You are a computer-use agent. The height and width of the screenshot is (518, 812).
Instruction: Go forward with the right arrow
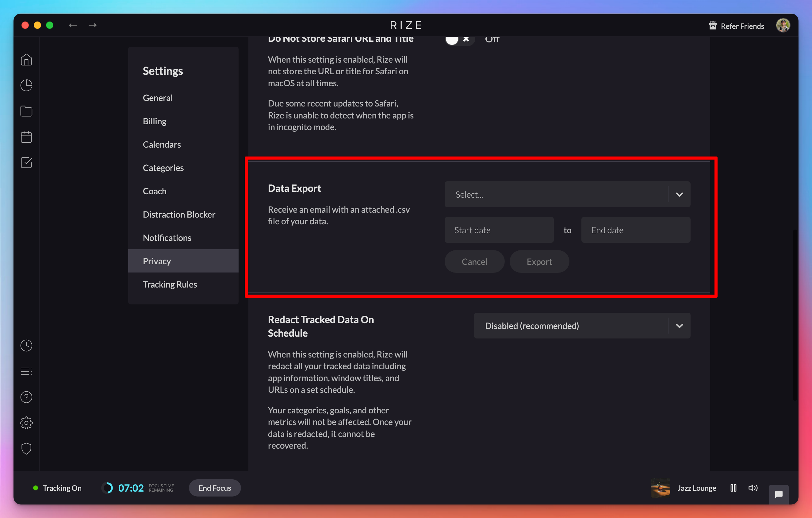click(x=92, y=25)
